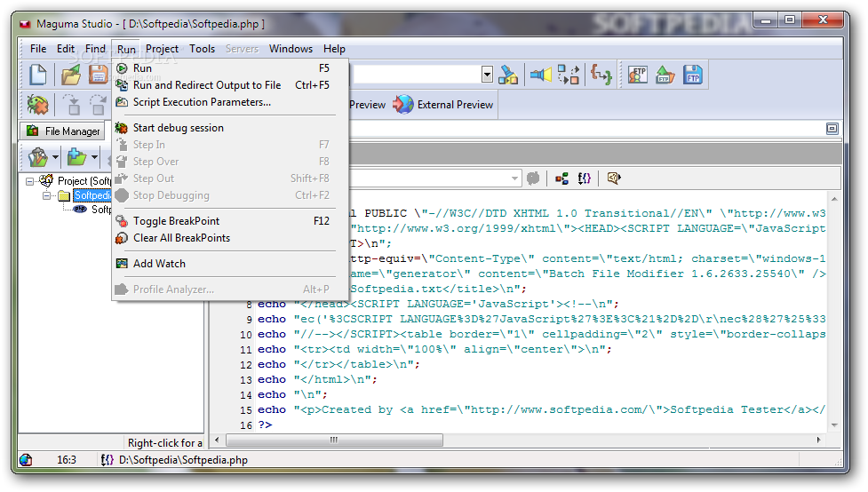Collapse the Softpedia folder node
Viewport: 868px width, 492px height.
click(x=47, y=195)
